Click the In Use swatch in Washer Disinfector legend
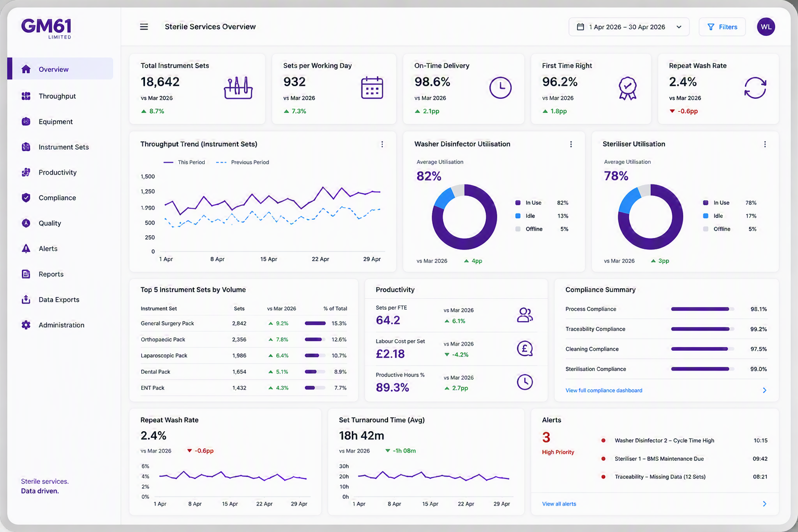This screenshot has width=798, height=532. click(x=518, y=203)
